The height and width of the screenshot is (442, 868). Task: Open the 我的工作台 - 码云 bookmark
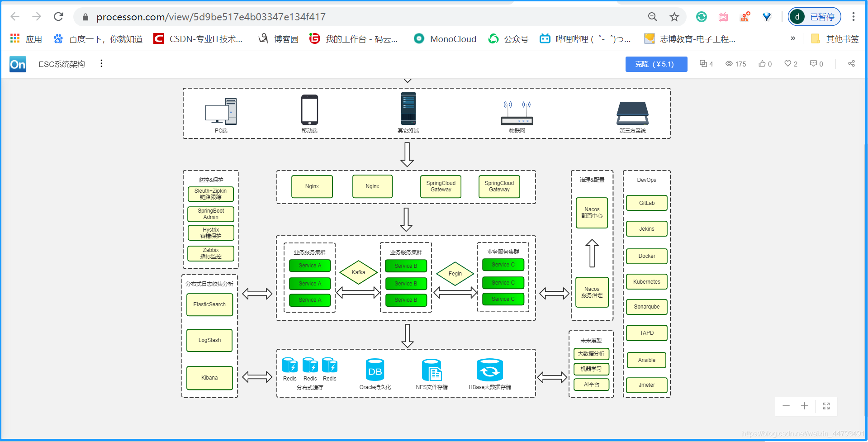pyautogui.click(x=353, y=39)
